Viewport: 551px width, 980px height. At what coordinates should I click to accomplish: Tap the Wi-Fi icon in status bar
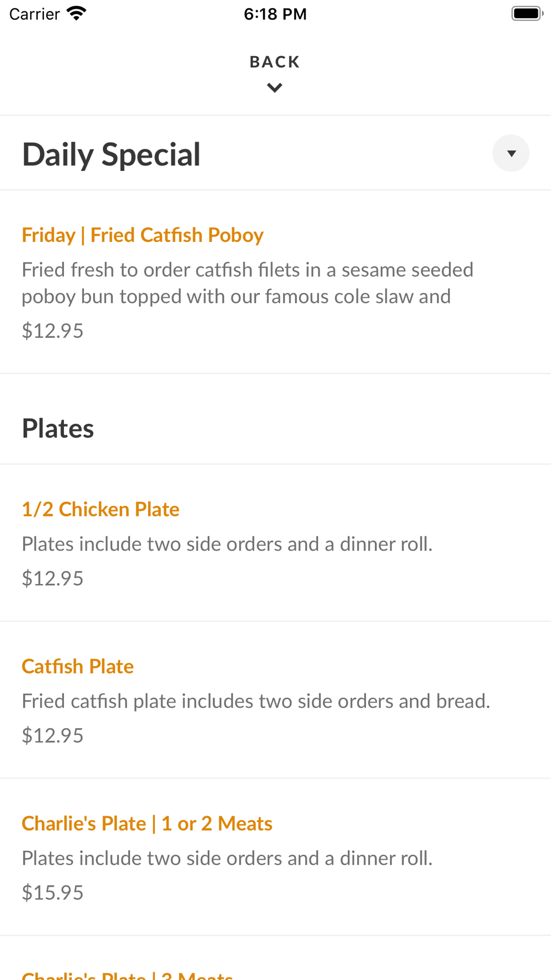77,13
